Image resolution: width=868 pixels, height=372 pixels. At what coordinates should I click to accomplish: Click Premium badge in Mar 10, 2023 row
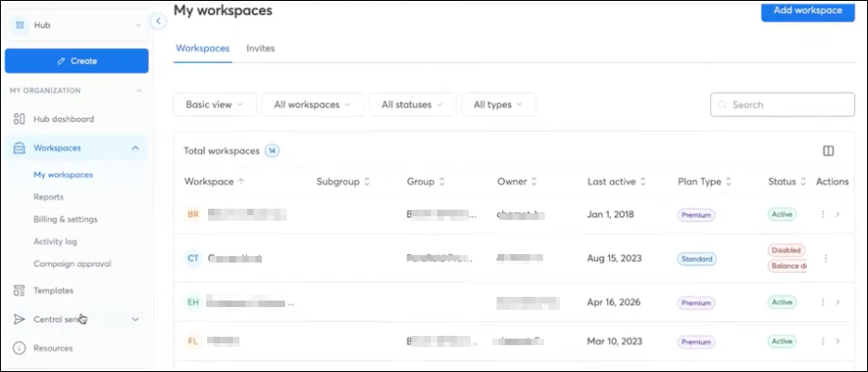696,342
